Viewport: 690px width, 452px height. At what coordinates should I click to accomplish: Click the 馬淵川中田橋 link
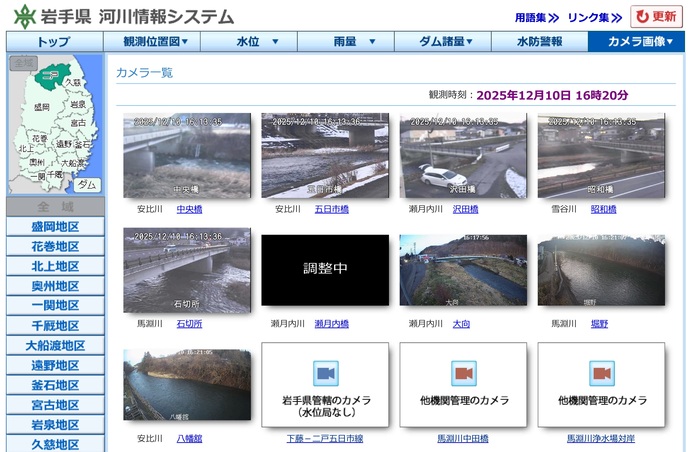(463, 438)
